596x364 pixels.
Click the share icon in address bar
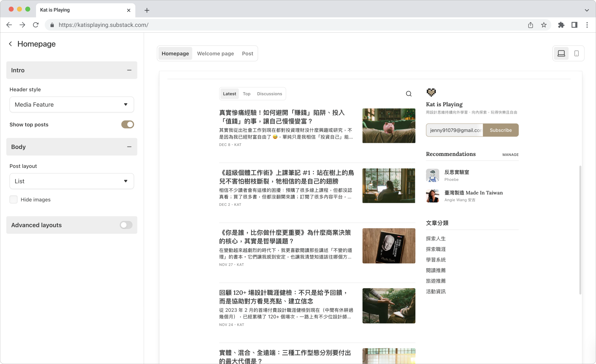tap(530, 25)
